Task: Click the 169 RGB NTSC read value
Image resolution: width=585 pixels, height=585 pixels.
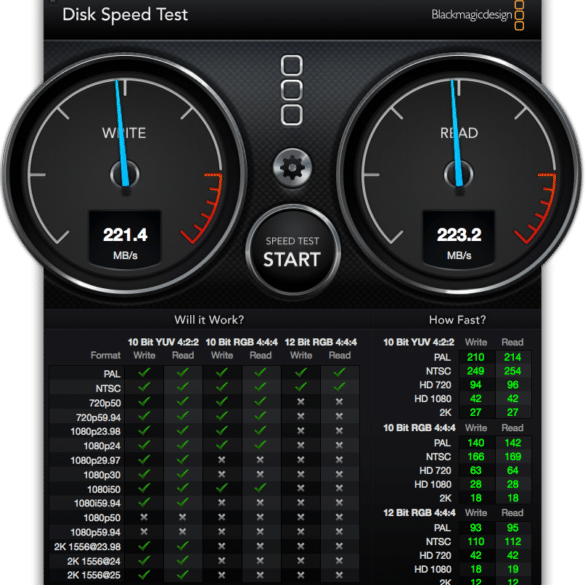Action: [513, 457]
